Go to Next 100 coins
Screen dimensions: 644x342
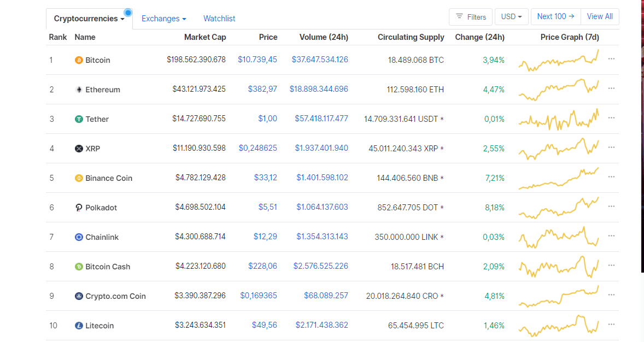(555, 16)
